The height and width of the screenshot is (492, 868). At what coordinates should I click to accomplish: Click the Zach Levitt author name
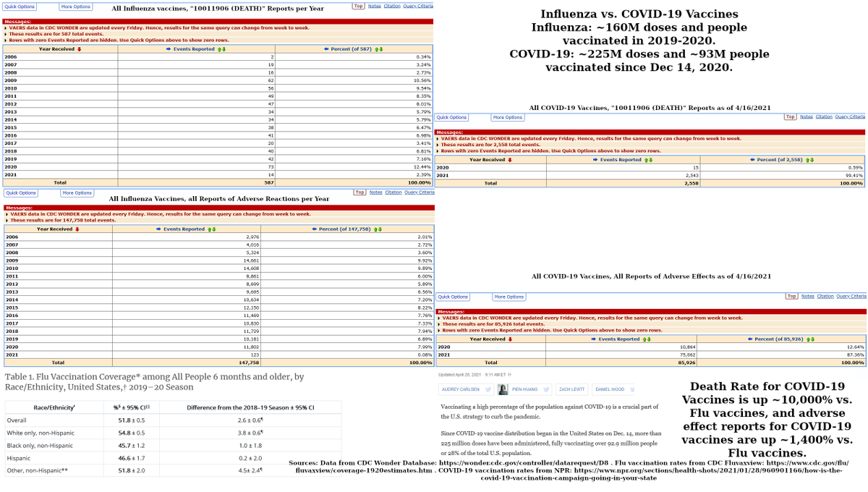click(x=572, y=389)
